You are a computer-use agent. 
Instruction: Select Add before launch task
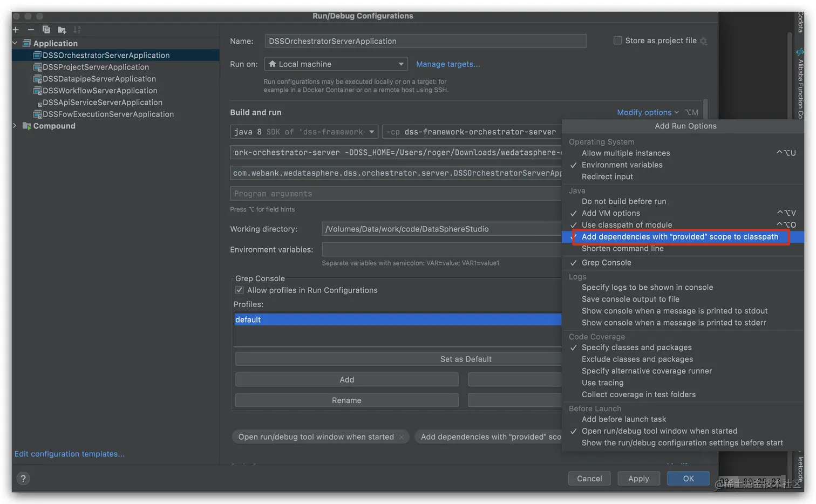click(x=623, y=419)
